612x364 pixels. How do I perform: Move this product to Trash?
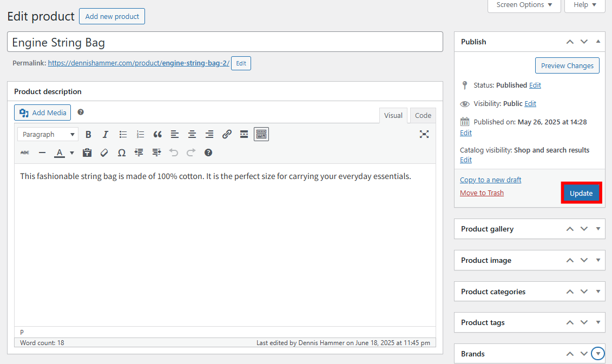point(482,193)
